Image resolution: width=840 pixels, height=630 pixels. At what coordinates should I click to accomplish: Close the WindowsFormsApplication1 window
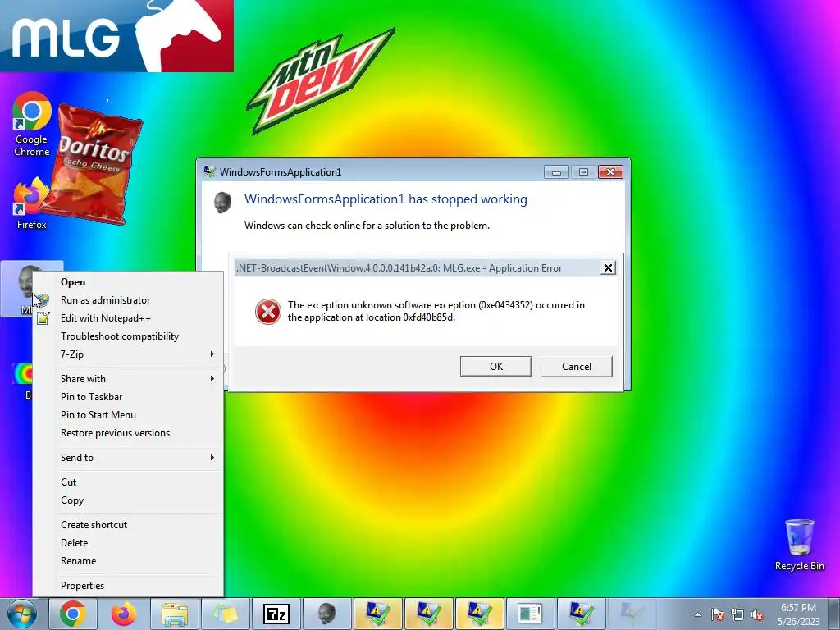click(610, 172)
